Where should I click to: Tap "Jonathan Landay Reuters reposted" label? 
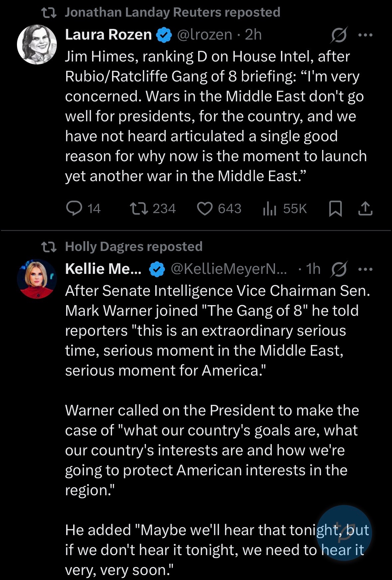click(x=172, y=12)
